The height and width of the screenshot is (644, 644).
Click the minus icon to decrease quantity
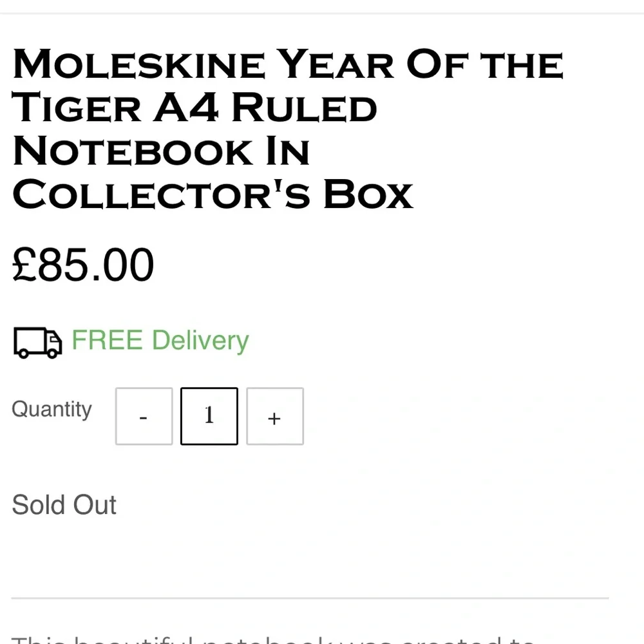coord(143,417)
